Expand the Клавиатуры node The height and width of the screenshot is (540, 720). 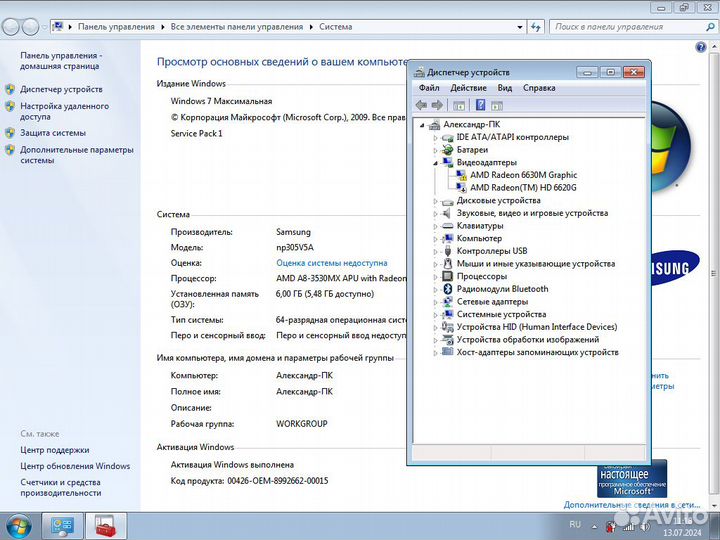pyautogui.click(x=435, y=226)
